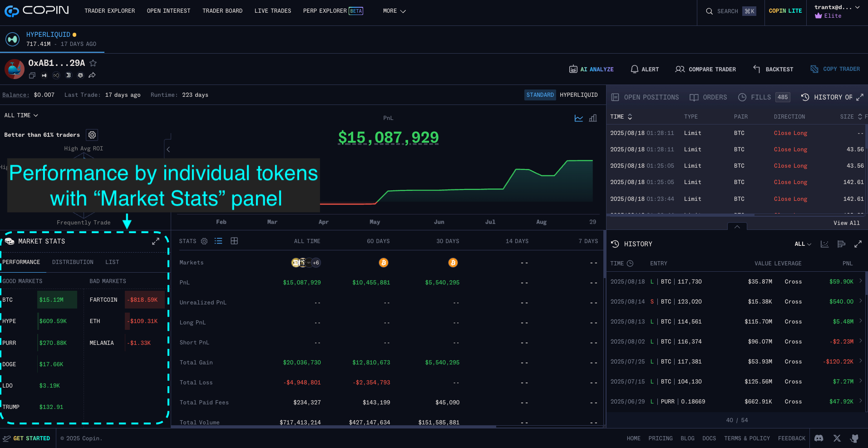Sort orders table by SIZE column
This screenshot has height=448, width=868.
851,117
